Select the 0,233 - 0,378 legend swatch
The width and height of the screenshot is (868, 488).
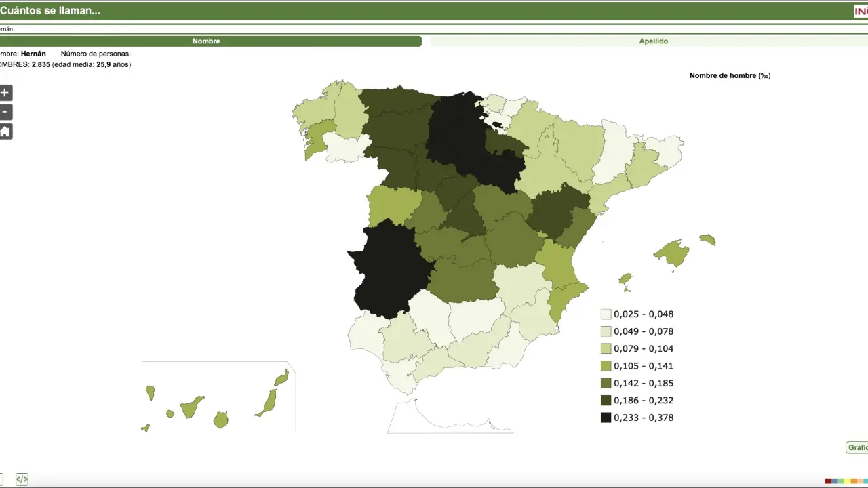606,418
